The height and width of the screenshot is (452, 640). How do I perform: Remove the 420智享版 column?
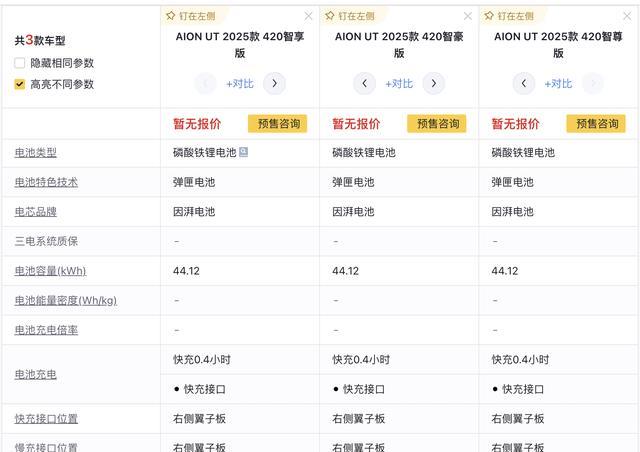pos(309,16)
